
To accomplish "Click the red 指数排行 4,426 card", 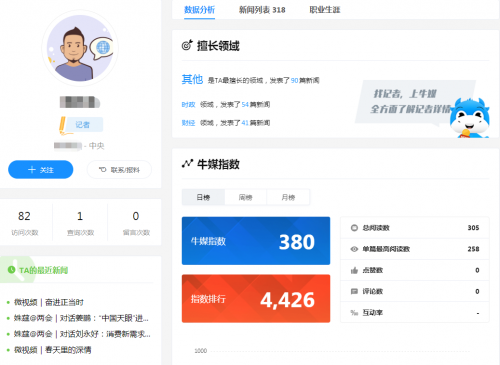I will [256, 298].
